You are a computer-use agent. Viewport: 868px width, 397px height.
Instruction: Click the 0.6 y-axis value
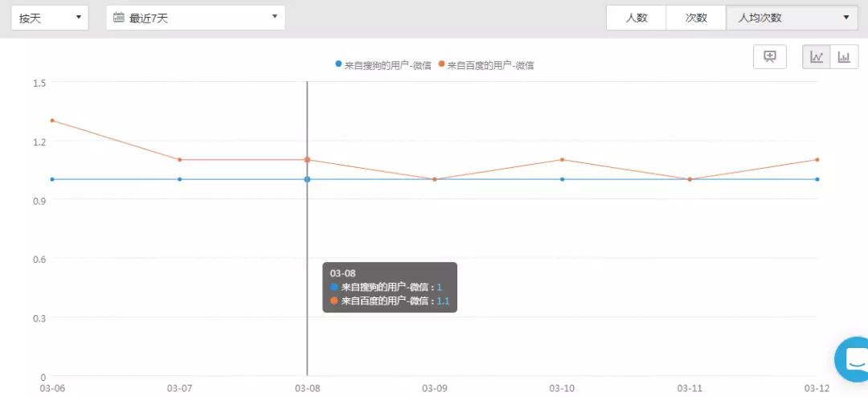pyautogui.click(x=40, y=259)
